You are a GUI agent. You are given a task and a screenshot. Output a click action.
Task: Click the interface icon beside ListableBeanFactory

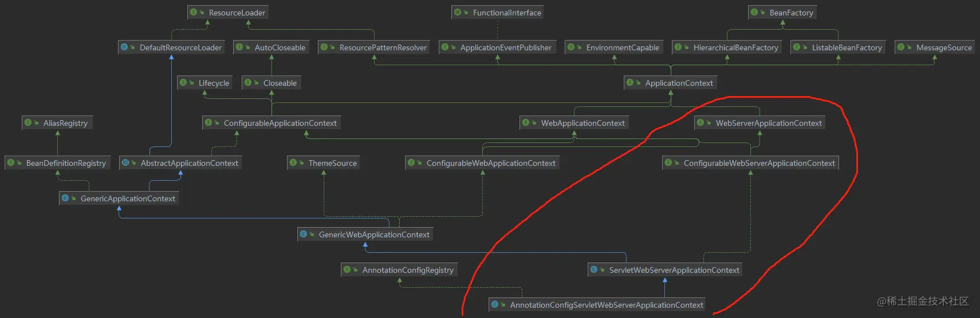pos(797,47)
